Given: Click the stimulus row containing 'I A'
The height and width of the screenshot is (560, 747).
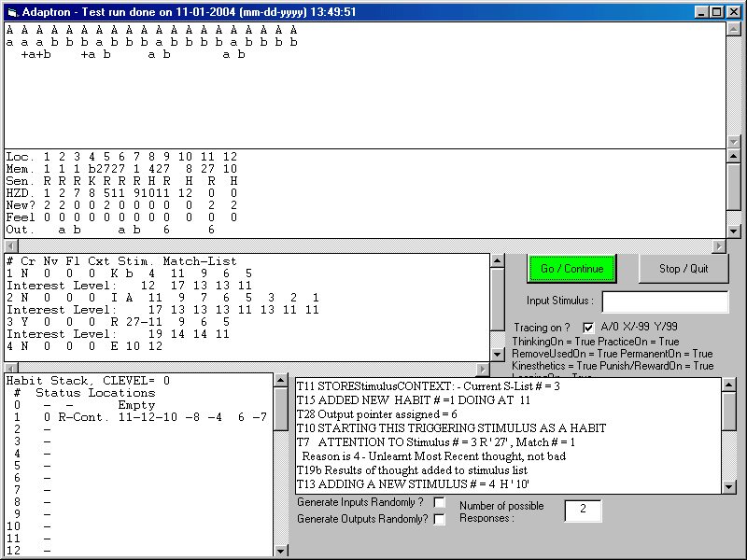Looking at the screenshot, I should pyautogui.click(x=162, y=298).
